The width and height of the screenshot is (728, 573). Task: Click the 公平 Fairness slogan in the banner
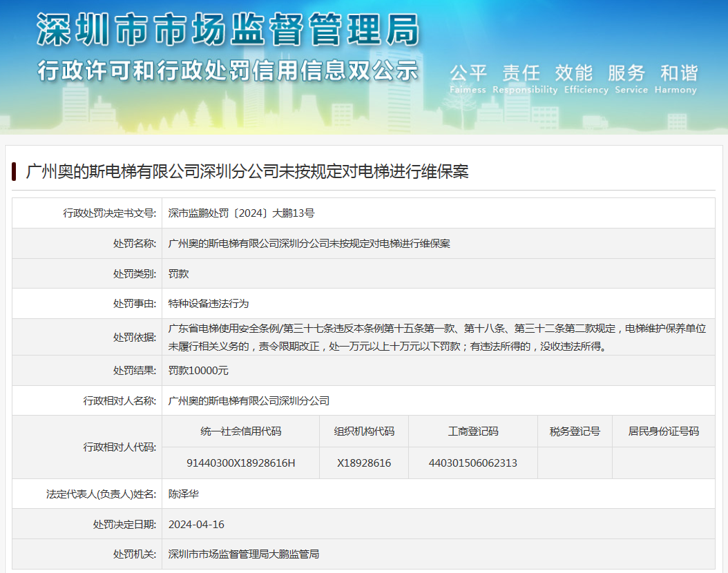[x=468, y=79]
